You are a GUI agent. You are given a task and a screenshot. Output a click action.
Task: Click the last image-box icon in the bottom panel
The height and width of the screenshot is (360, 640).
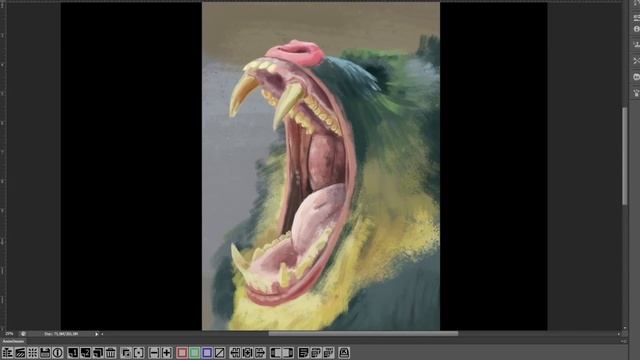(344, 353)
